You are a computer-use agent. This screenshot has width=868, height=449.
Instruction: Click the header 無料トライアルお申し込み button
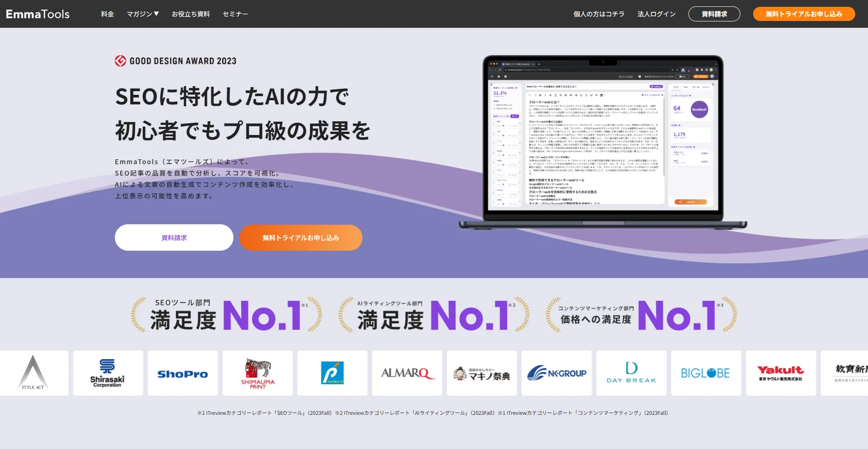804,14
